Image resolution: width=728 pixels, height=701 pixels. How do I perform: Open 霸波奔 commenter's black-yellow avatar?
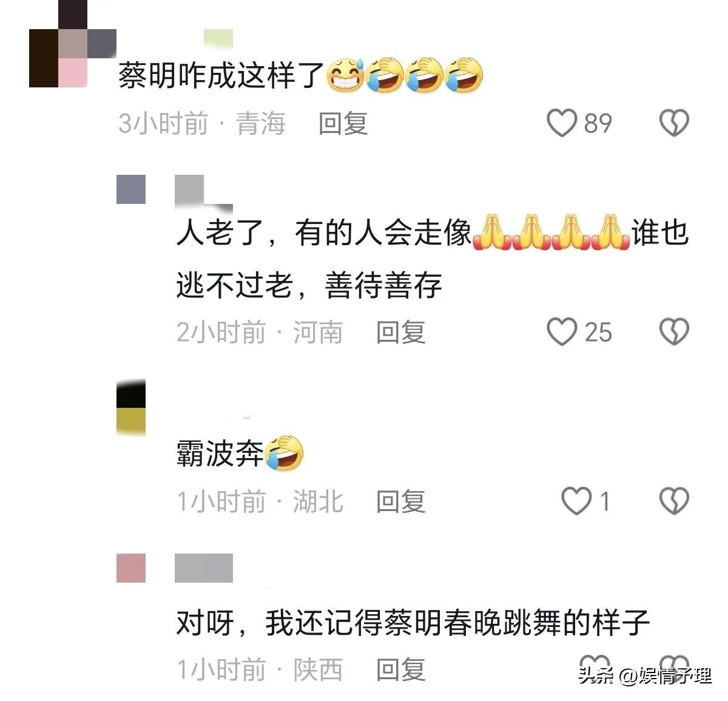pyautogui.click(x=131, y=407)
